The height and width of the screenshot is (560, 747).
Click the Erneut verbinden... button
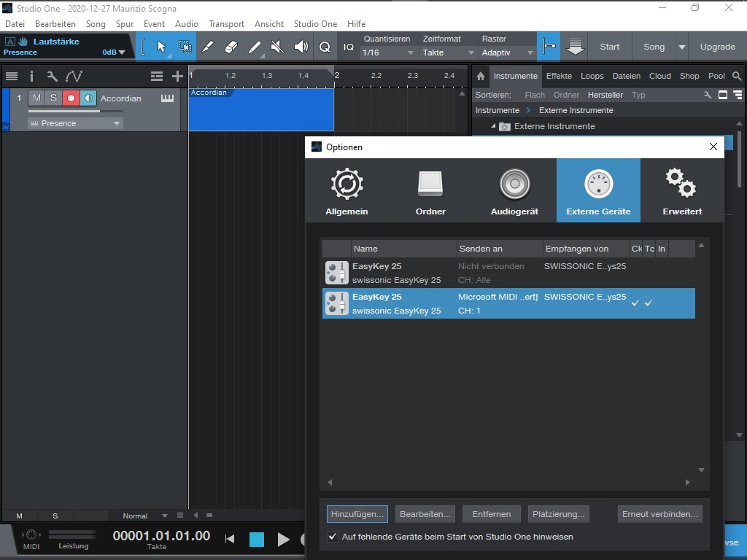[x=659, y=514]
